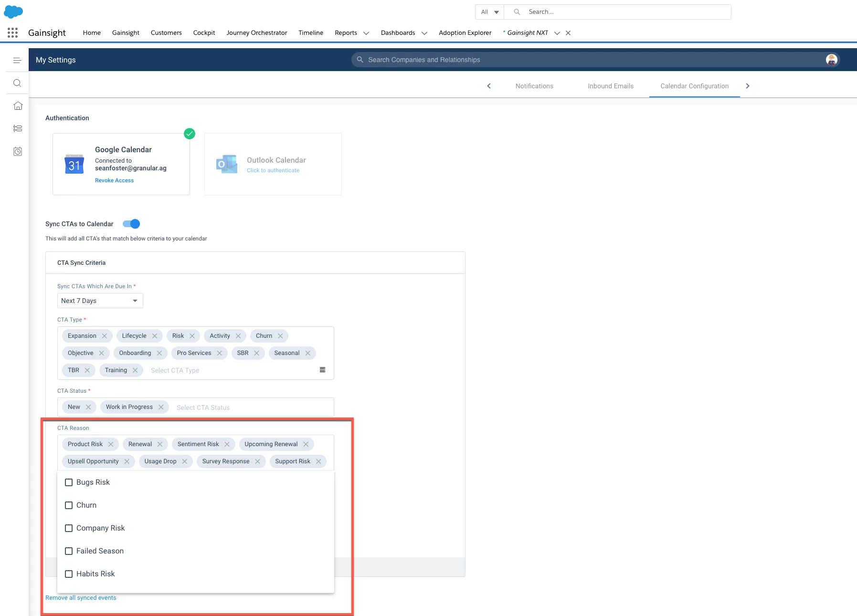
Task: Remove the SBR CTA type tag
Action: pyautogui.click(x=256, y=353)
